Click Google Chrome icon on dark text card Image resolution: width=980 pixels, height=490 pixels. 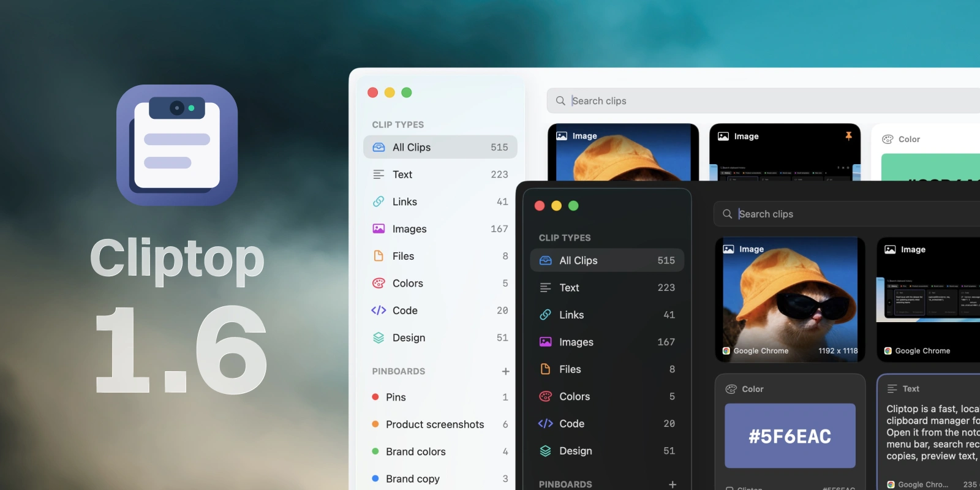point(891,484)
